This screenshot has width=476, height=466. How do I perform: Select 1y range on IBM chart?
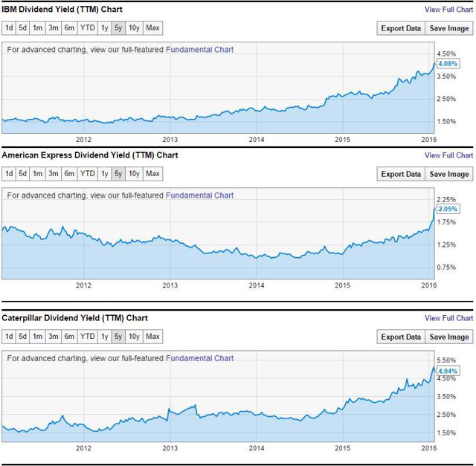(104, 28)
